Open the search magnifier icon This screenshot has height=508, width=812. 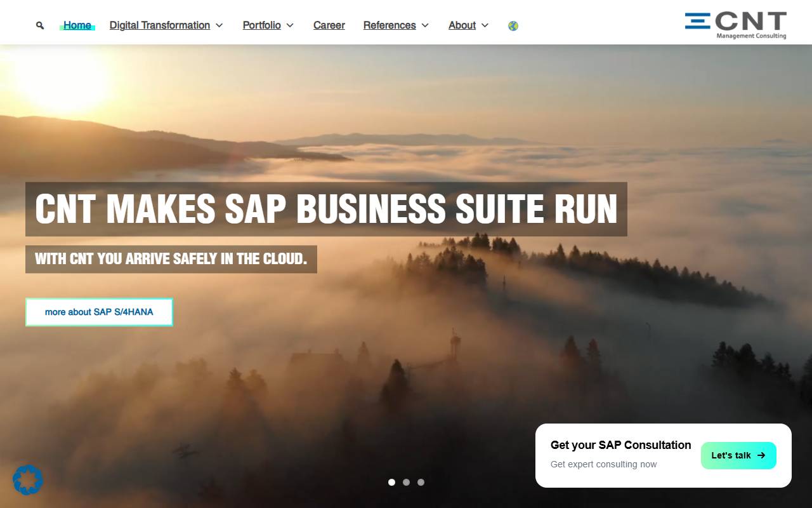(40, 25)
